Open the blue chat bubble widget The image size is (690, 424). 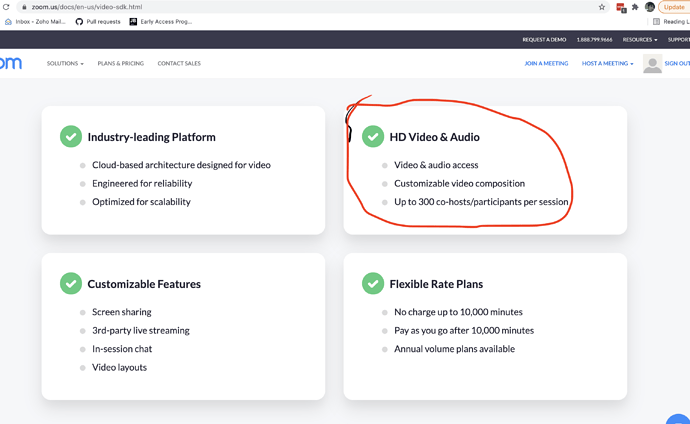click(679, 419)
